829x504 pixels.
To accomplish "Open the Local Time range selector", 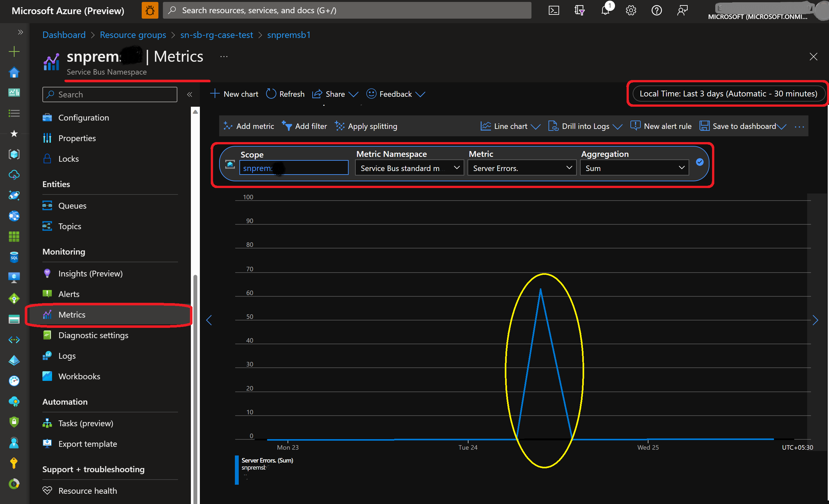I will (728, 94).
